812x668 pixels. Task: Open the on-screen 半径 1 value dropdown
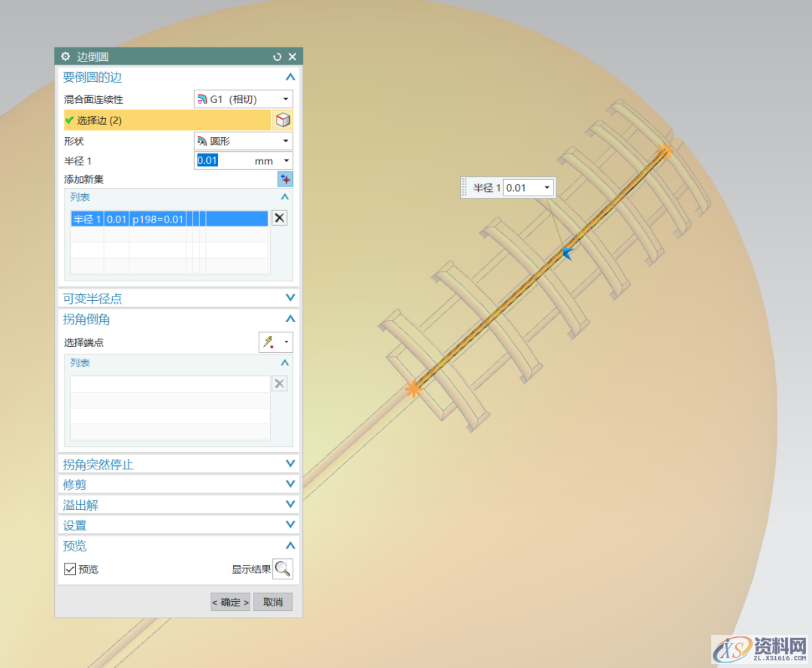click(x=547, y=188)
